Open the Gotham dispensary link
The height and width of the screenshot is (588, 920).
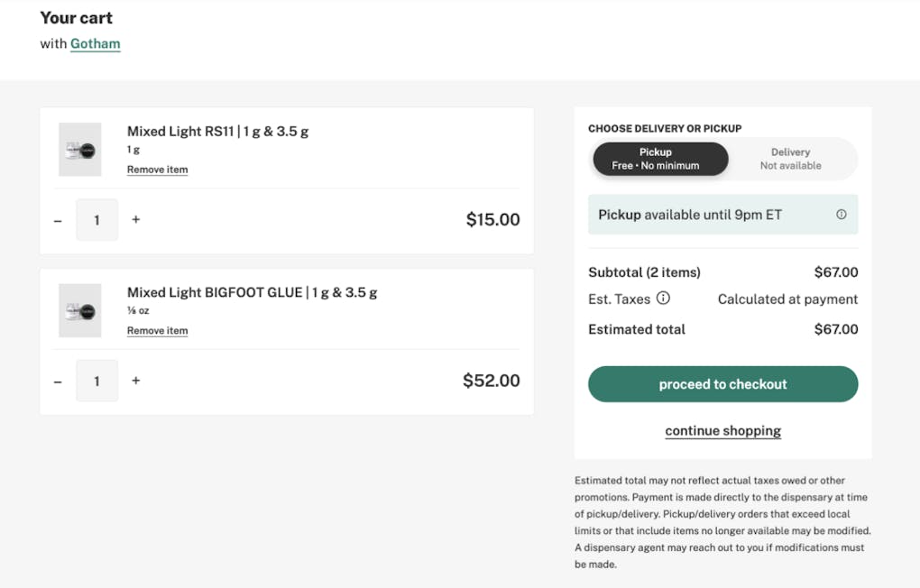pos(95,43)
